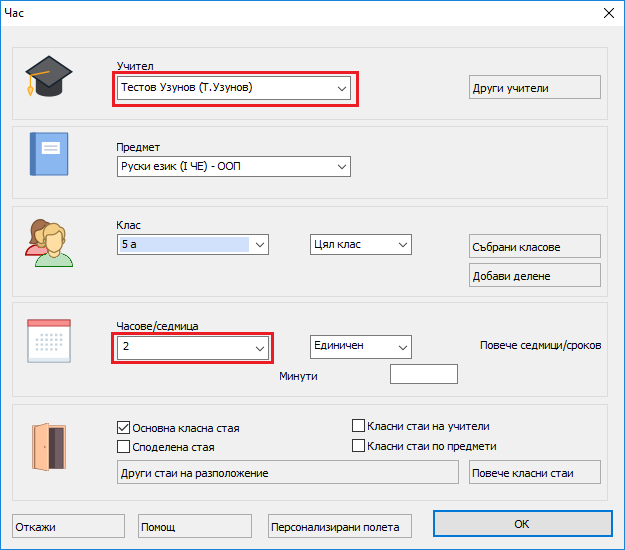Click the Събрани класове button
The width and height of the screenshot is (625, 550).
point(535,247)
